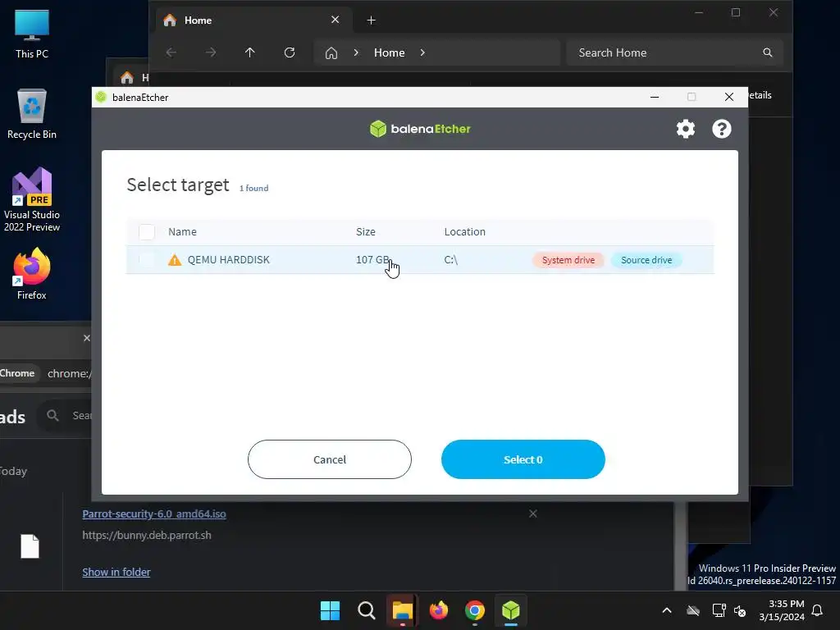Image resolution: width=840 pixels, height=630 pixels.
Task: Open the 3:35 PM clock and calendar
Action: (x=782, y=610)
